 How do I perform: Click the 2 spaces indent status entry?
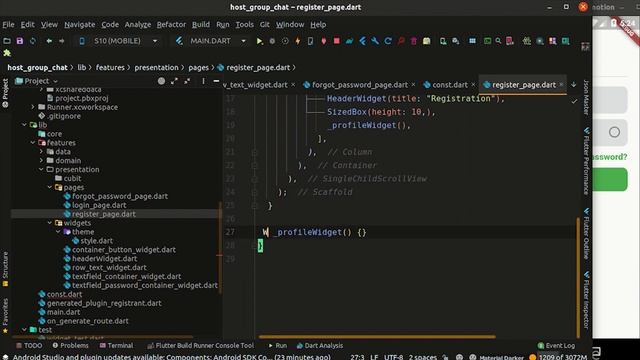click(x=422, y=357)
